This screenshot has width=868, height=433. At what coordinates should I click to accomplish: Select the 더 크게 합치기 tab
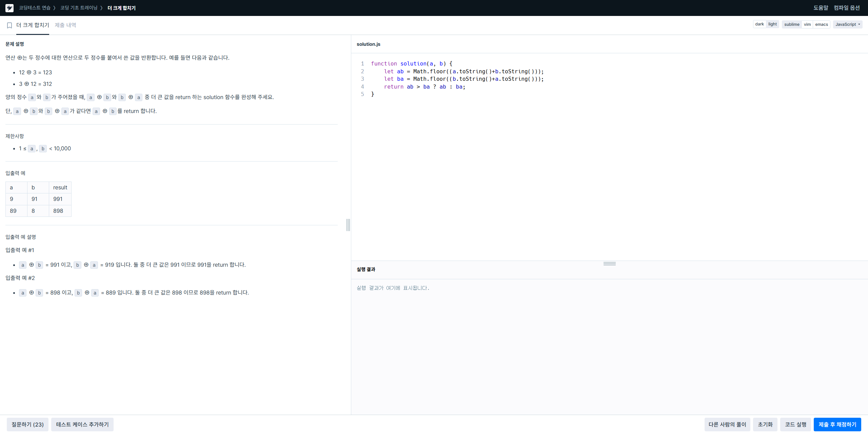pos(33,25)
